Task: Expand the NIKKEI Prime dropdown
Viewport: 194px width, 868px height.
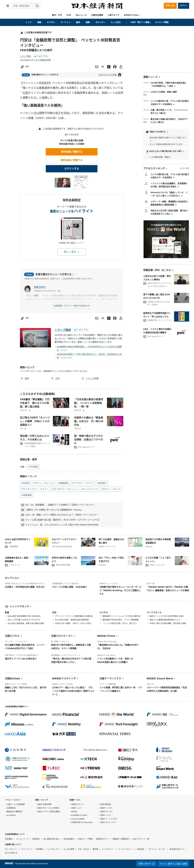Action: 132,15
